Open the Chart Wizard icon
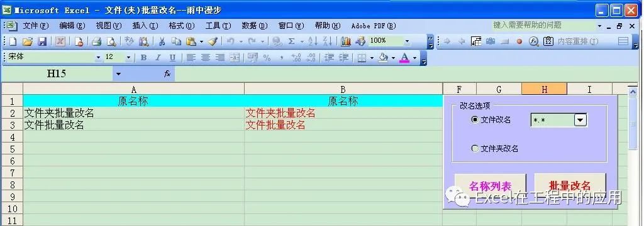The image size is (644, 226). coord(346,41)
